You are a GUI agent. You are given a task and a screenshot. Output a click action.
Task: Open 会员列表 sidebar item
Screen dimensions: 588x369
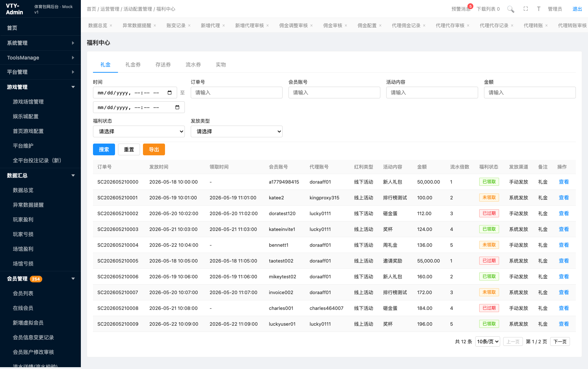(x=40, y=293)
